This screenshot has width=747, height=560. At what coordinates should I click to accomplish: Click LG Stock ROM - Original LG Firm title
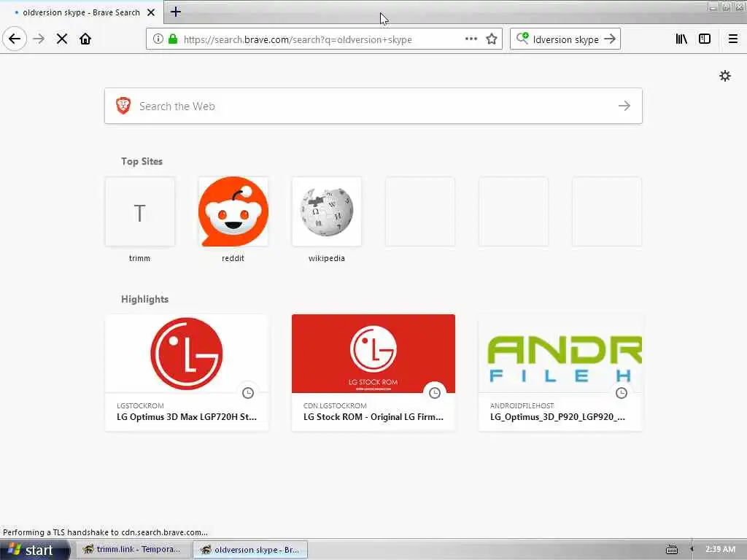point(373,416)
